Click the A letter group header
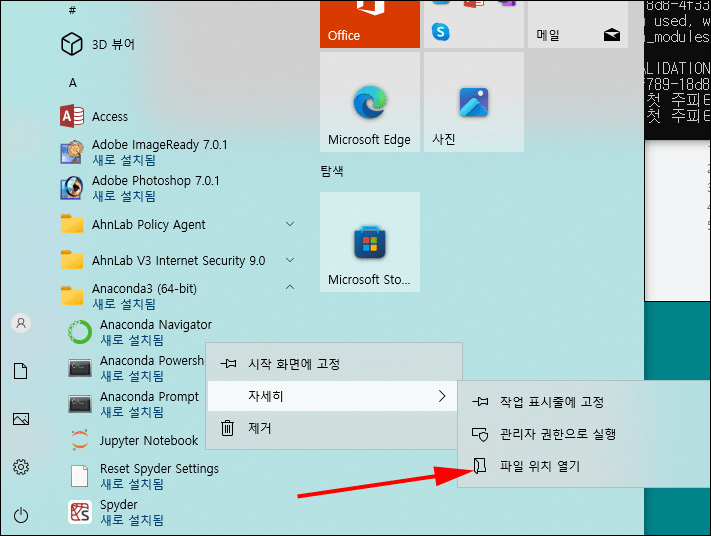Screen dimensions: 711x536 click(x=73, y=83)
